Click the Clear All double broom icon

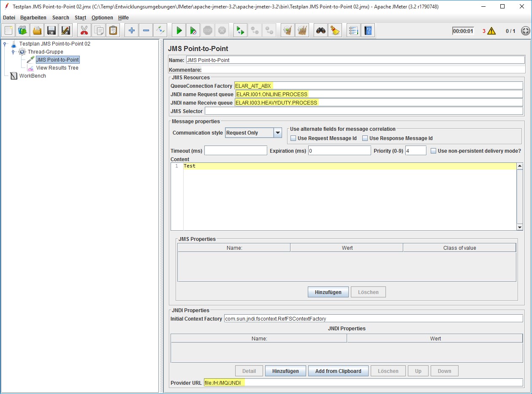(302, 30)
